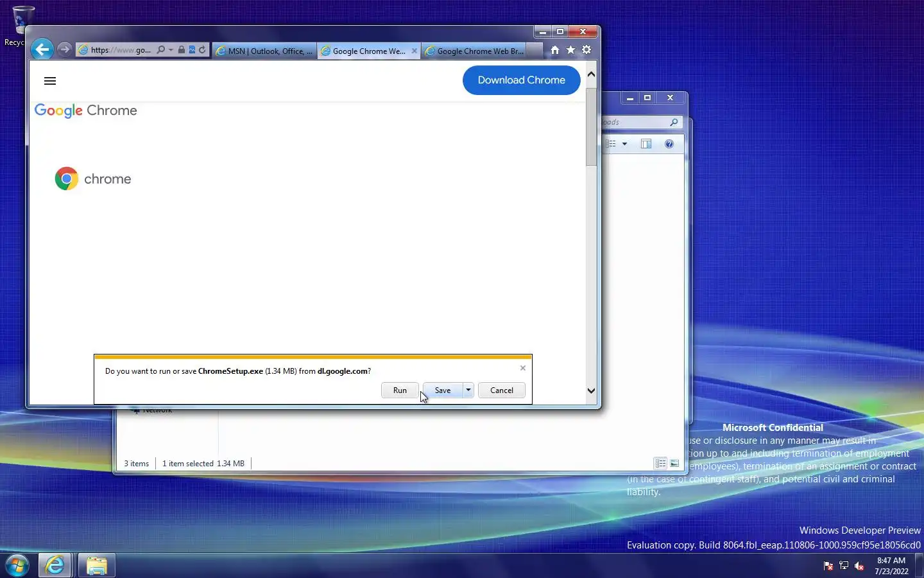Switch to the MSN | Outlook, Office tab

pos(265,51)
